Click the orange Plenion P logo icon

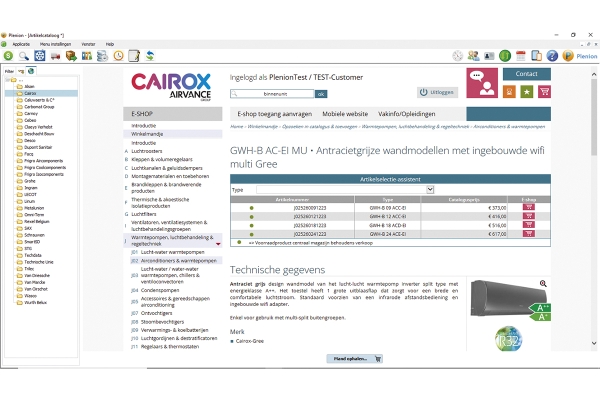[568, 56]
